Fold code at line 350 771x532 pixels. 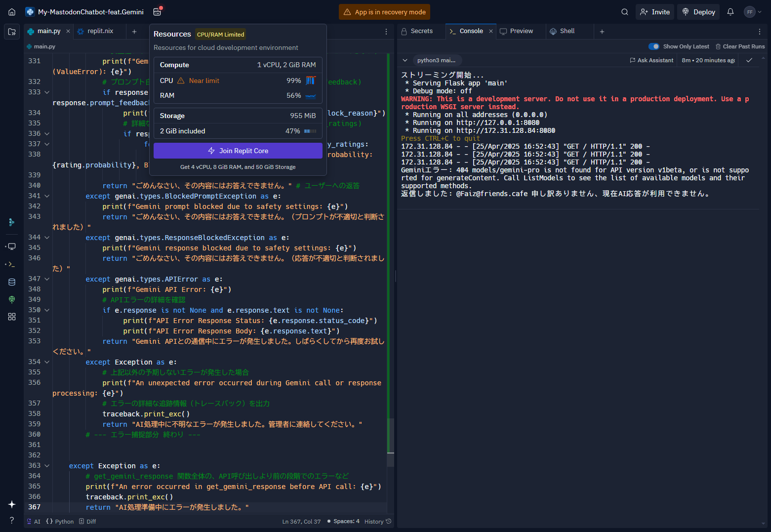pos(47,310)
